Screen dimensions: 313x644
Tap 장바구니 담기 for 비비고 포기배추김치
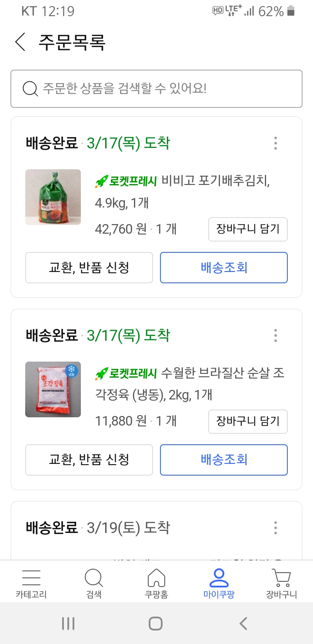click(248, 229)
